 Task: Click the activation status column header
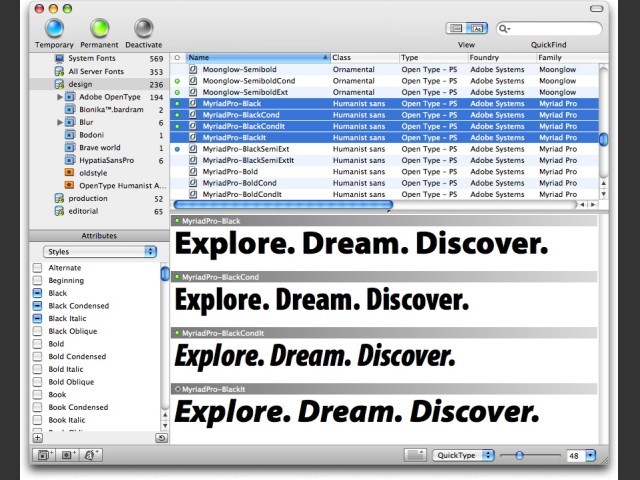click(x=177, y=58)
